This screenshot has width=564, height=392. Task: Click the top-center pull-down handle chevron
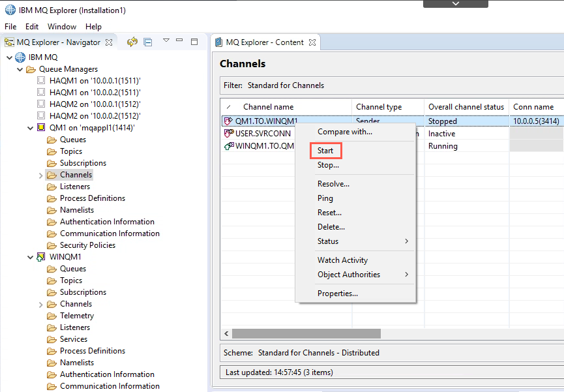tap(455, 4)
